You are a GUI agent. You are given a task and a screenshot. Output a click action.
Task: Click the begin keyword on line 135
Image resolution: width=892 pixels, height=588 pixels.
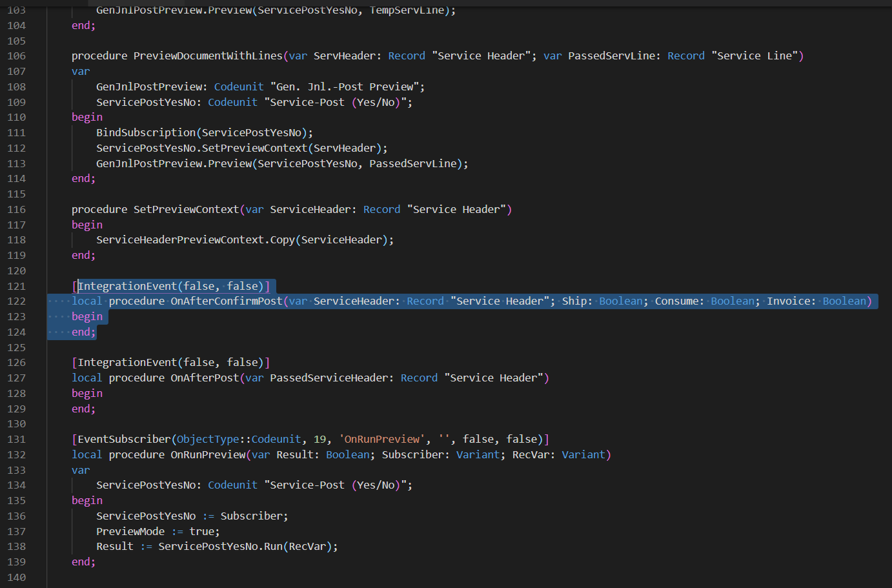[86, 500]
